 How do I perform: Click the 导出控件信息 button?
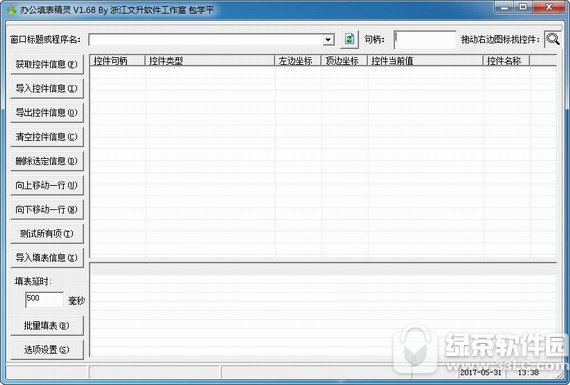[47, 113]
